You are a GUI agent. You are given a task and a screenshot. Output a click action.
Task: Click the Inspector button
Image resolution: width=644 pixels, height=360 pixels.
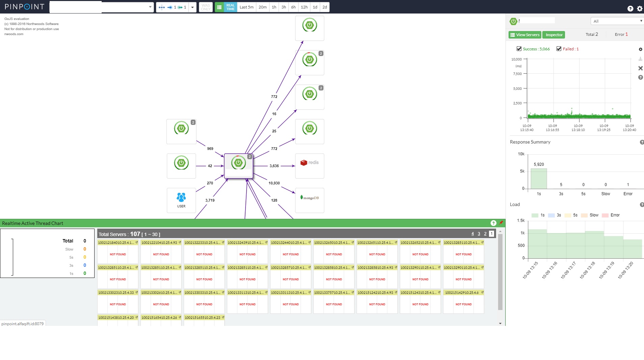pyautogui.click(x=554, y=35)
